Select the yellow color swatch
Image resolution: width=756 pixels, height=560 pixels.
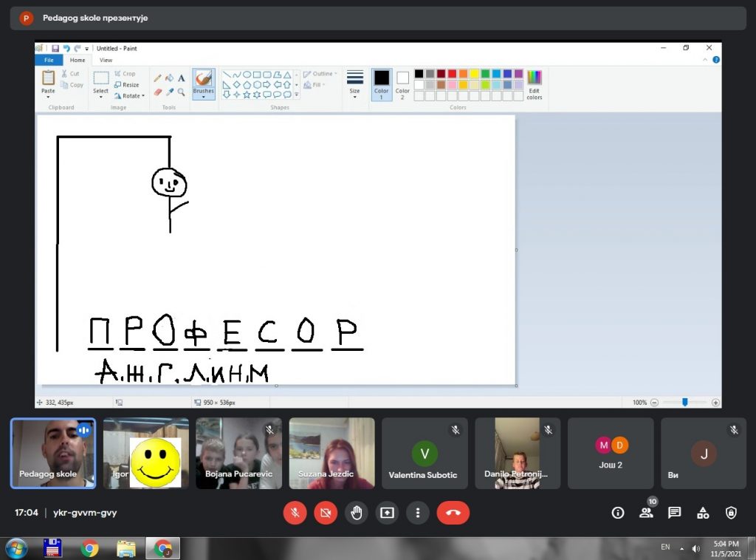pos(475,74)
